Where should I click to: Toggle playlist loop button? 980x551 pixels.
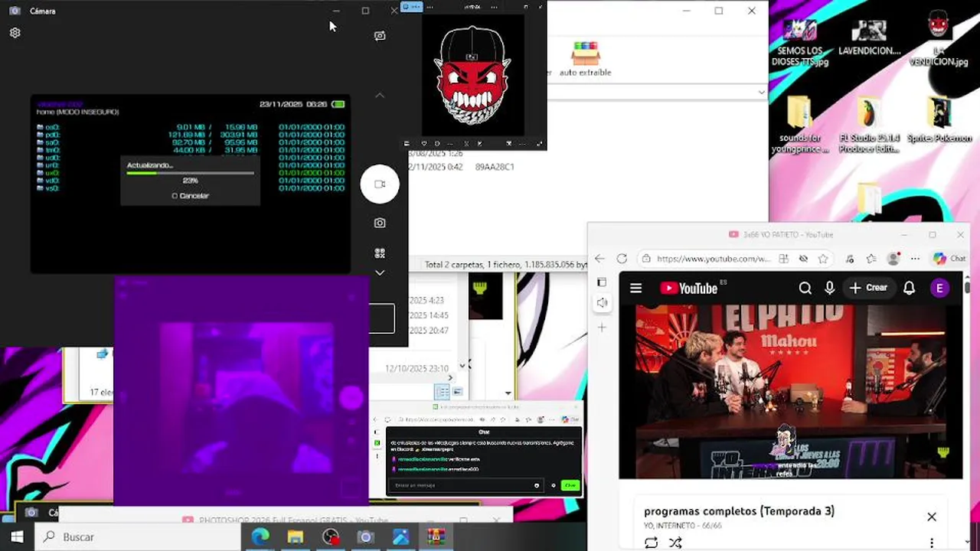click(x=651, y=543)
